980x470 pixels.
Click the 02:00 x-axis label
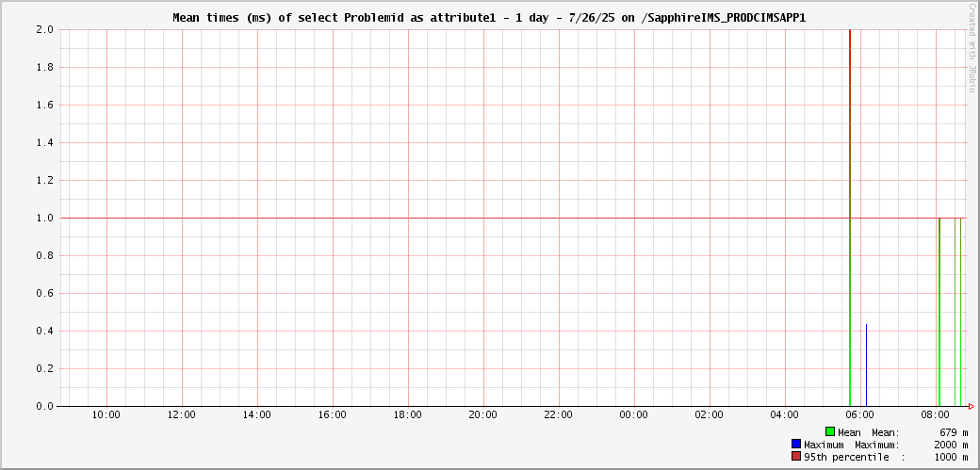tap(710, 415)
